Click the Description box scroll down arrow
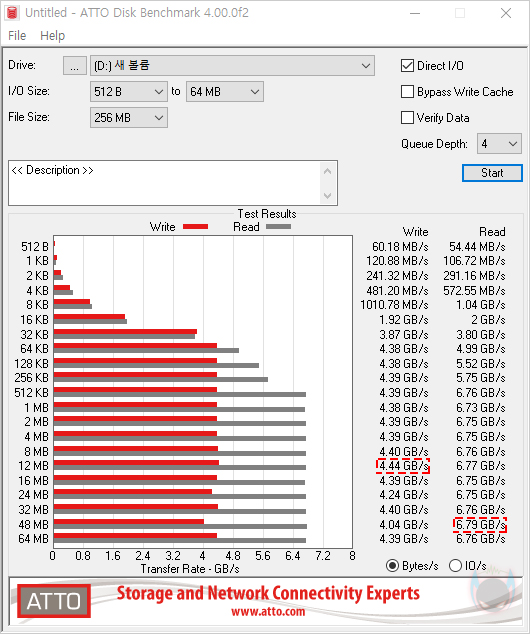This screenshot has width=530, height=634. 327,196
